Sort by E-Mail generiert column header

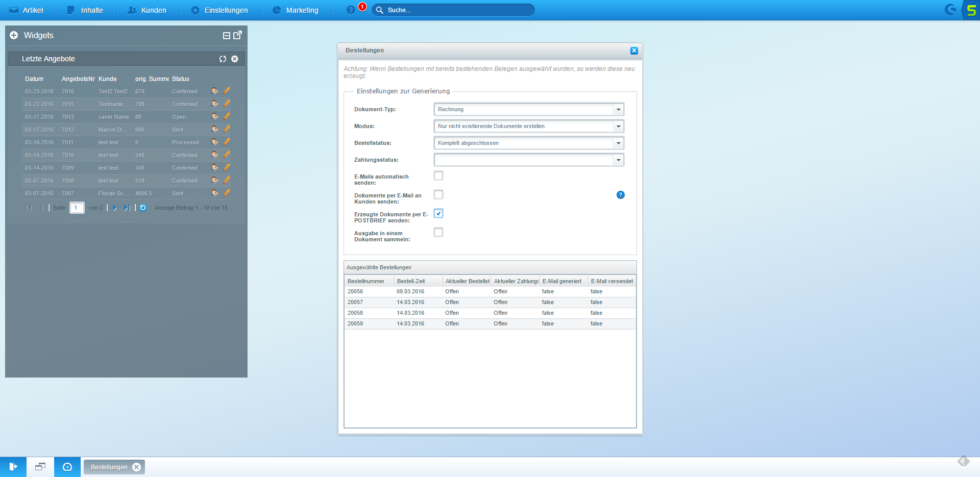563,281
